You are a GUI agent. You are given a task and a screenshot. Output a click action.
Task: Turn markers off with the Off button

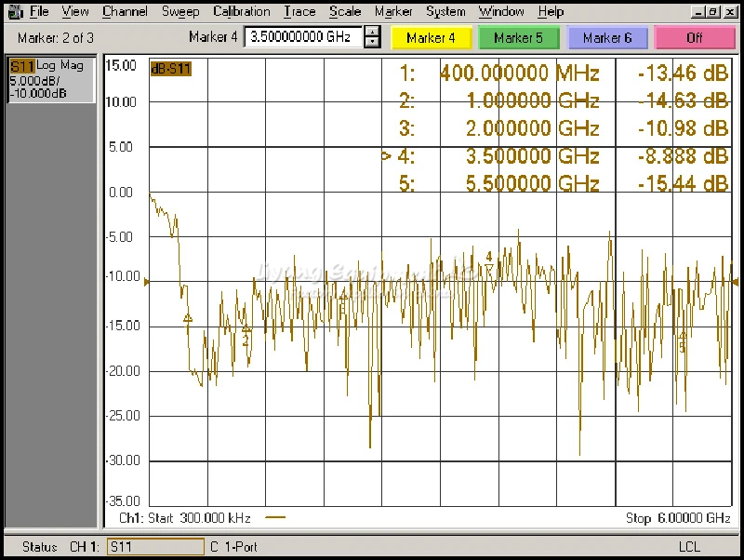click(694, 38)
